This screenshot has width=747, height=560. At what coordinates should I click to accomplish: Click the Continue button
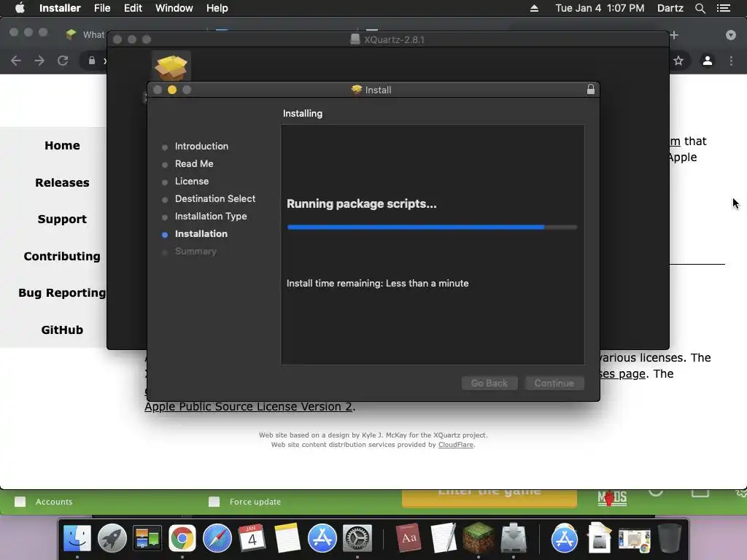[554, 383]
